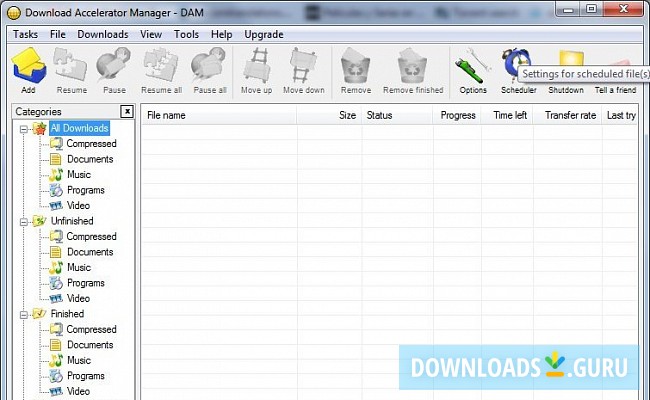Open the File menu
The height and width of the screenshot is (400, 650).
[58, 34]
